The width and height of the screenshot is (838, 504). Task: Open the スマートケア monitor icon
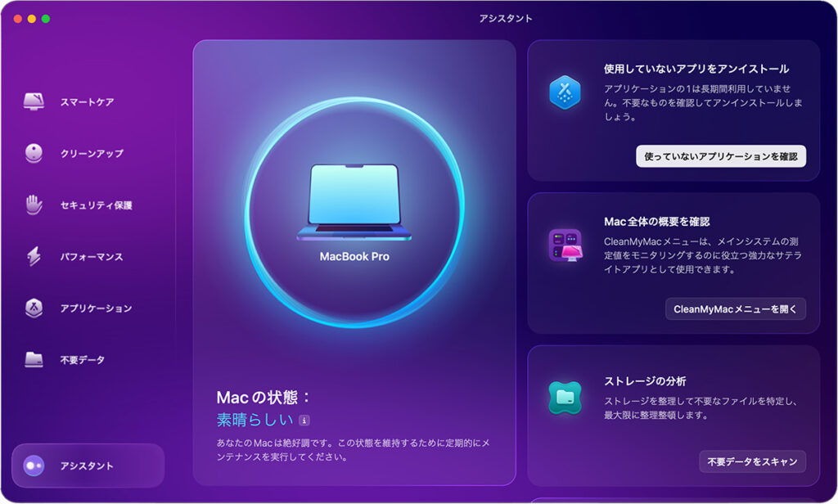click(34, 101)
